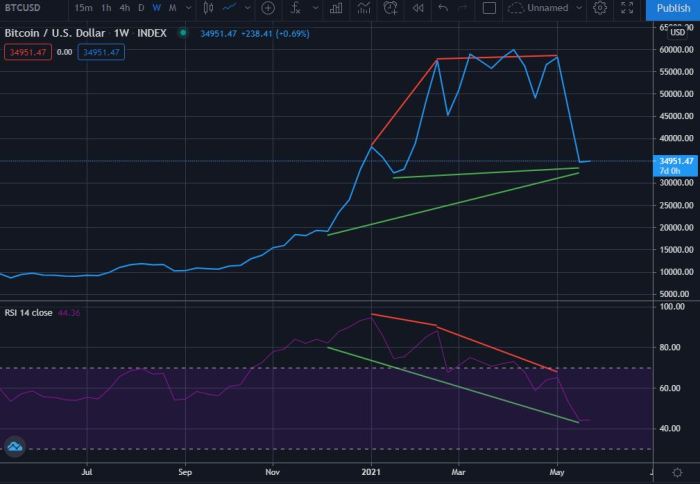Viewport: 700px width, 484px height.
Task: Click the 2021 label on time axis
Action: 371,472
